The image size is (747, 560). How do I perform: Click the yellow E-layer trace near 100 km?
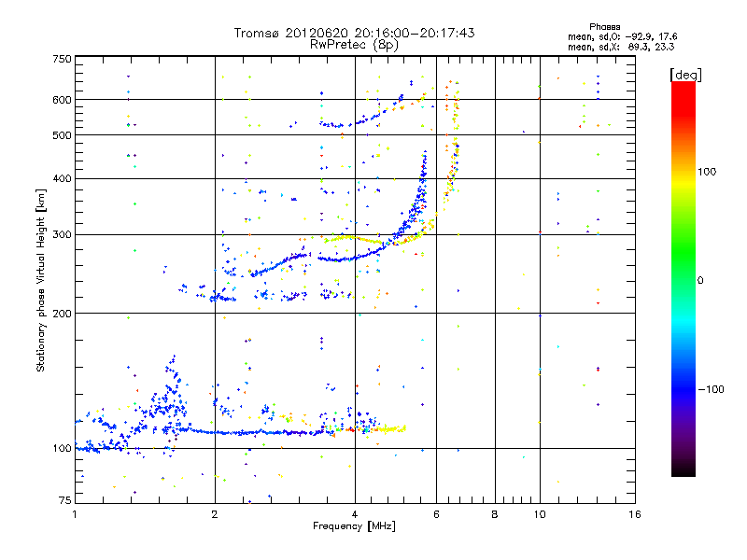(391, 429)
